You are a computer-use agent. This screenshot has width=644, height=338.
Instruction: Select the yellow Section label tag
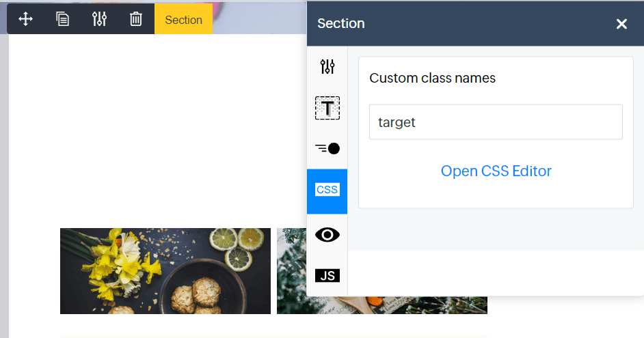click(184, 19)
